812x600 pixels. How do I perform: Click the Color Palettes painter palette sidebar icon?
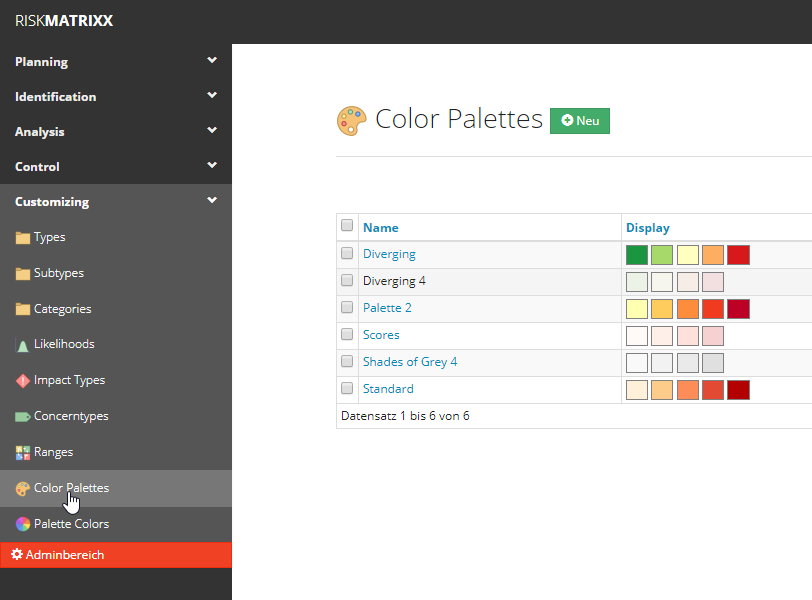22,489
